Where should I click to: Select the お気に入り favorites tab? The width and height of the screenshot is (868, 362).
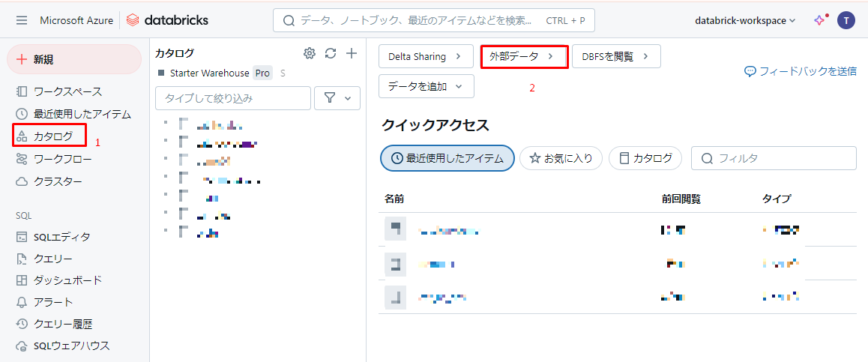561,158
